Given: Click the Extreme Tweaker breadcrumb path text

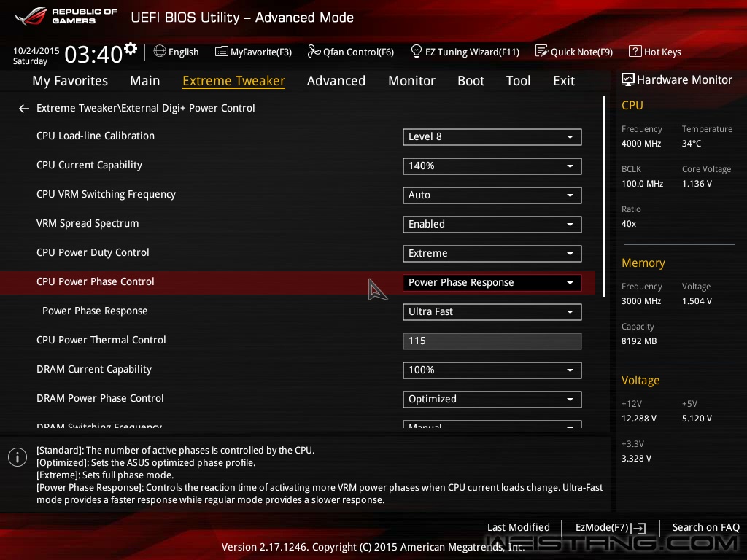Looking at the screenshot, I should click(146, 108).
